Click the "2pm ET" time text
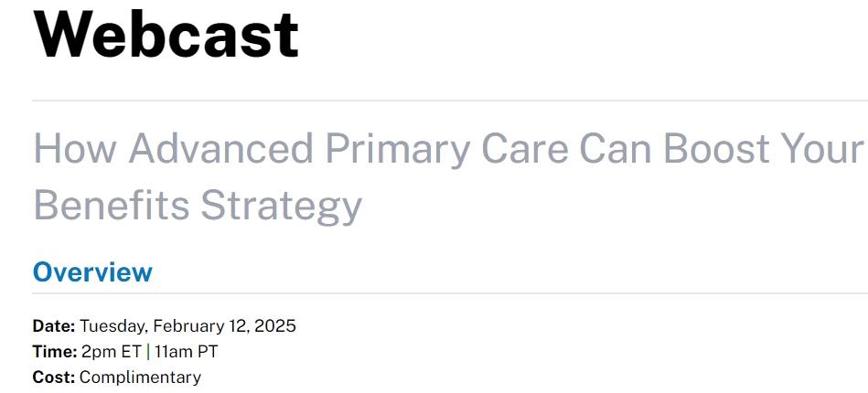The image size is (868, 393). coord(110,352)
